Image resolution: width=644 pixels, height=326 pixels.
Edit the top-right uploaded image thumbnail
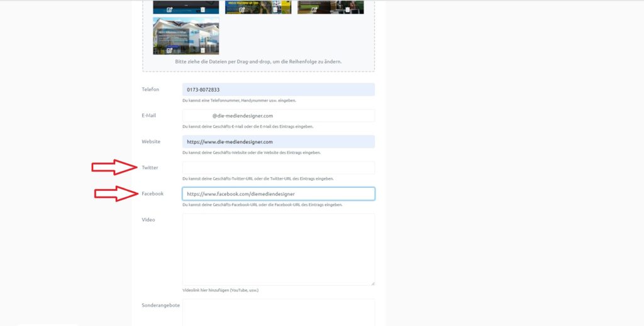point(314,10)
